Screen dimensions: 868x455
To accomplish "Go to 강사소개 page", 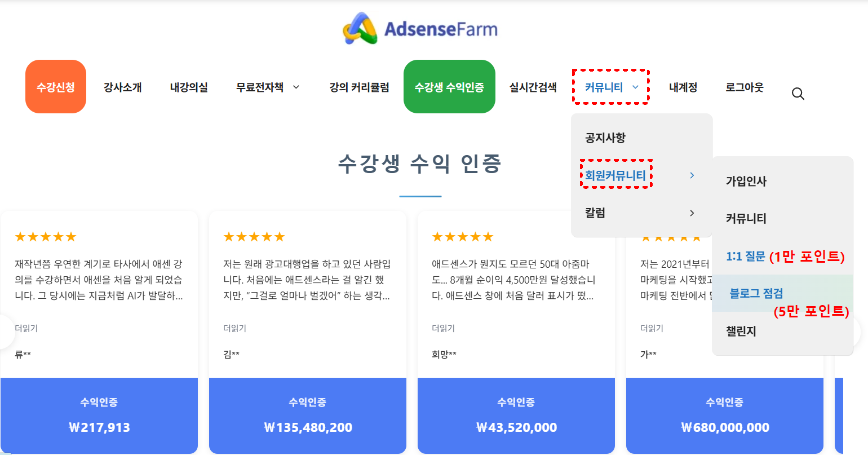I will pyautogui.click(x=123, y=87).
